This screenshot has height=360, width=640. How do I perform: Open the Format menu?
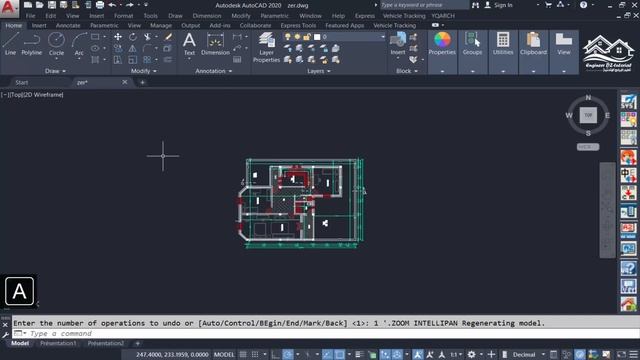[x=123, y=16]
